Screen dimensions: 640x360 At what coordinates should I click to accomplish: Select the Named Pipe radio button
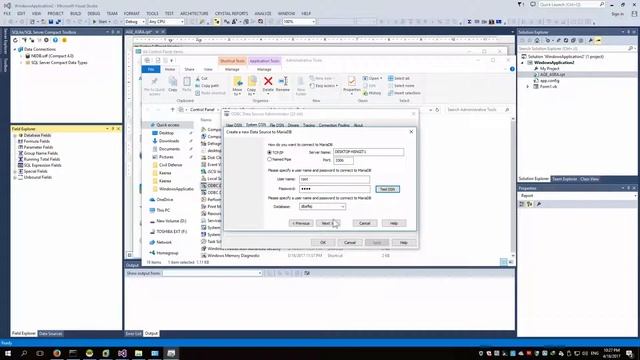[x=270, y=159]
